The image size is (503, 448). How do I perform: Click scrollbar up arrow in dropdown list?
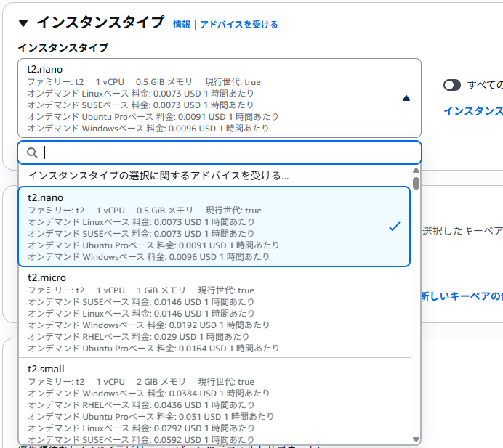tap(416, 171)
